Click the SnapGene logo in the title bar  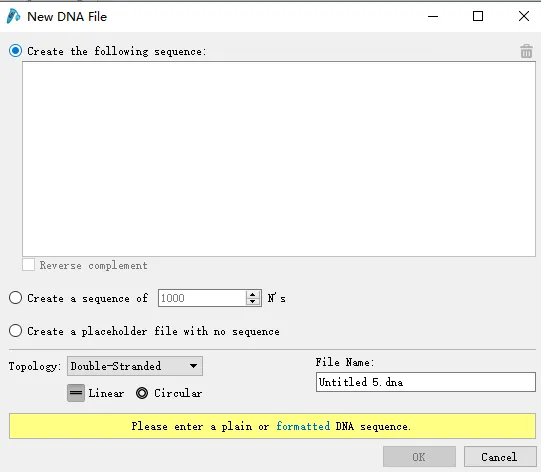pyautogui.click(x=13, y=16)
